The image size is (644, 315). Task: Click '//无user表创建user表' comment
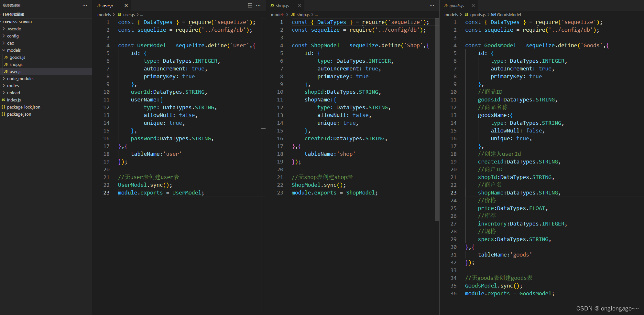[148, 177]
